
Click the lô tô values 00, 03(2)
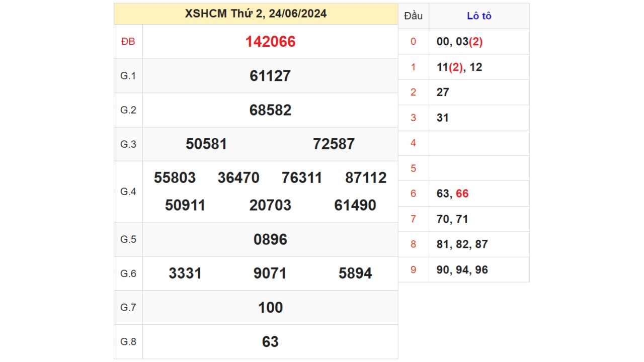[x=460, y=42]
